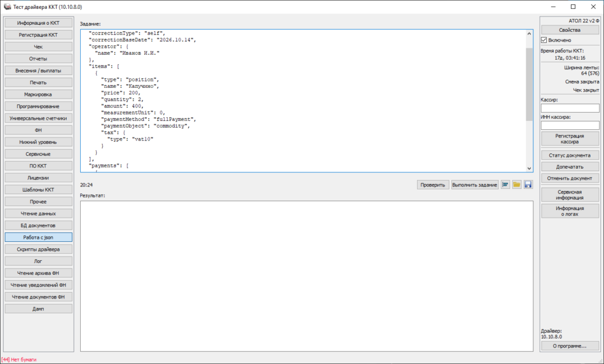Viewport: 604px width, 364px height.
Task: Open the 'Сервисные' section
Action: coord(38,155)
